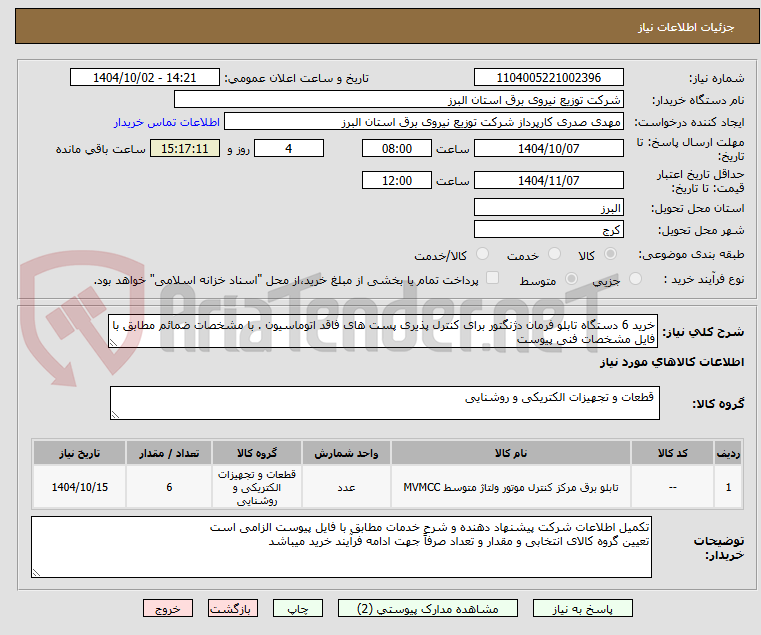761x635 pixels.
Task: Select the جزیی purchase type radio
Action: point(635,279)
